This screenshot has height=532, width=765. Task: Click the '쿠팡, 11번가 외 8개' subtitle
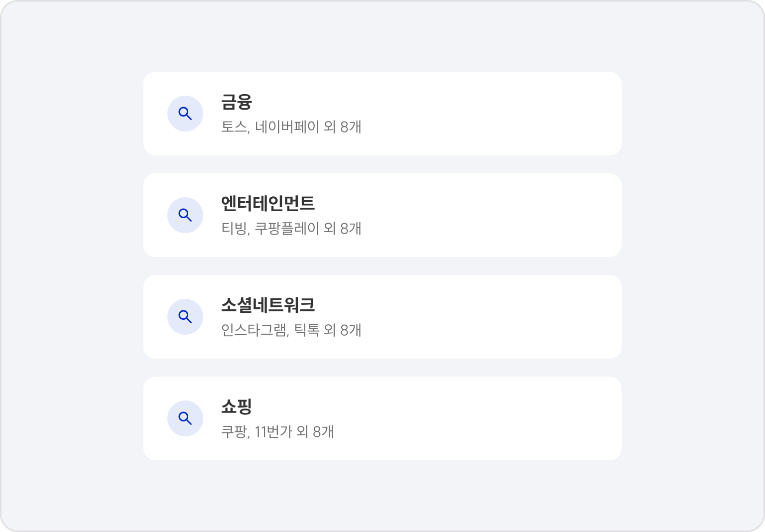[x=277, y=432]
